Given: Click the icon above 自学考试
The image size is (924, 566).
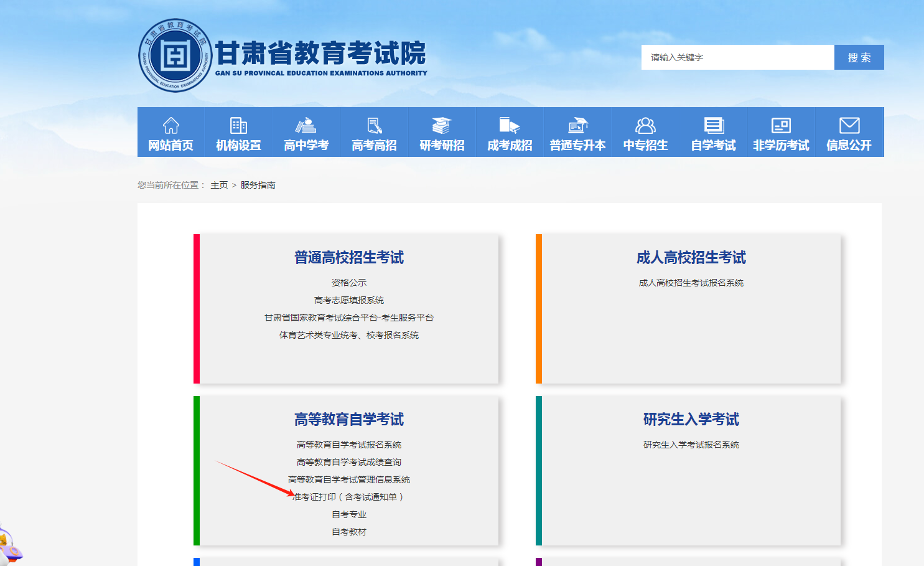Looking at the screenshot, I should 714,125.
